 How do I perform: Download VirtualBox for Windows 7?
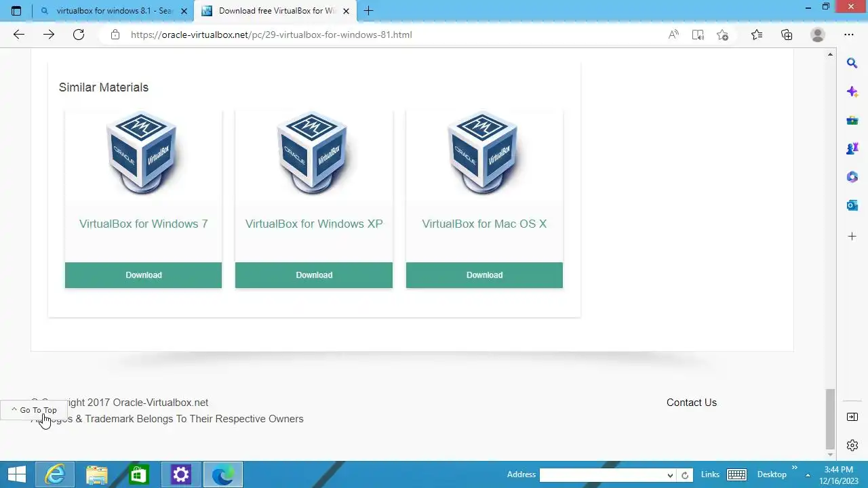[143, 275]
